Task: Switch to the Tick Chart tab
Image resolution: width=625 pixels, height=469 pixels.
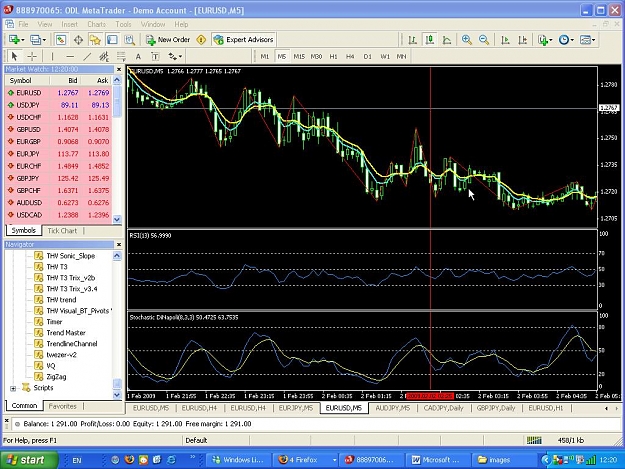Action: pyautogui.click(x=62, y=231)
